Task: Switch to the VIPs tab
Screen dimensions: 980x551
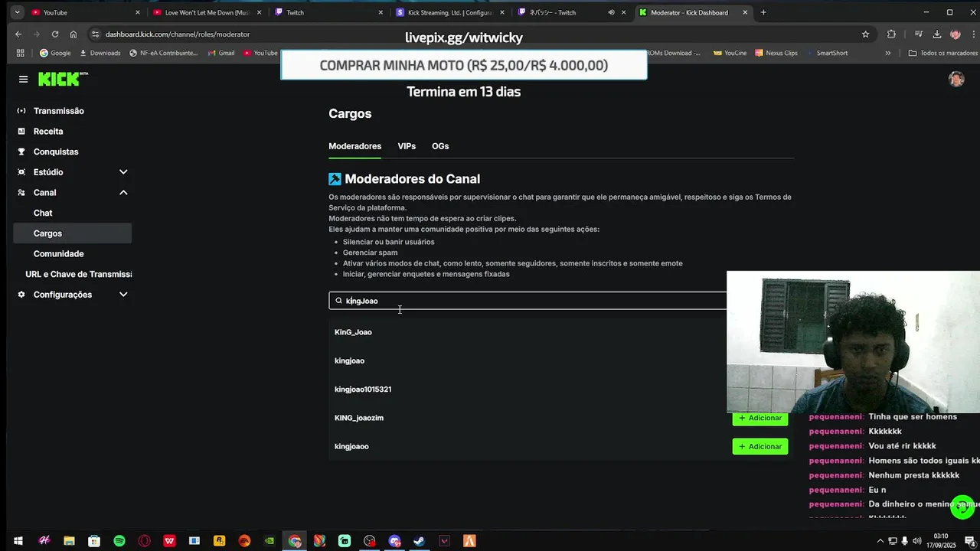Action: click(407, 146)
